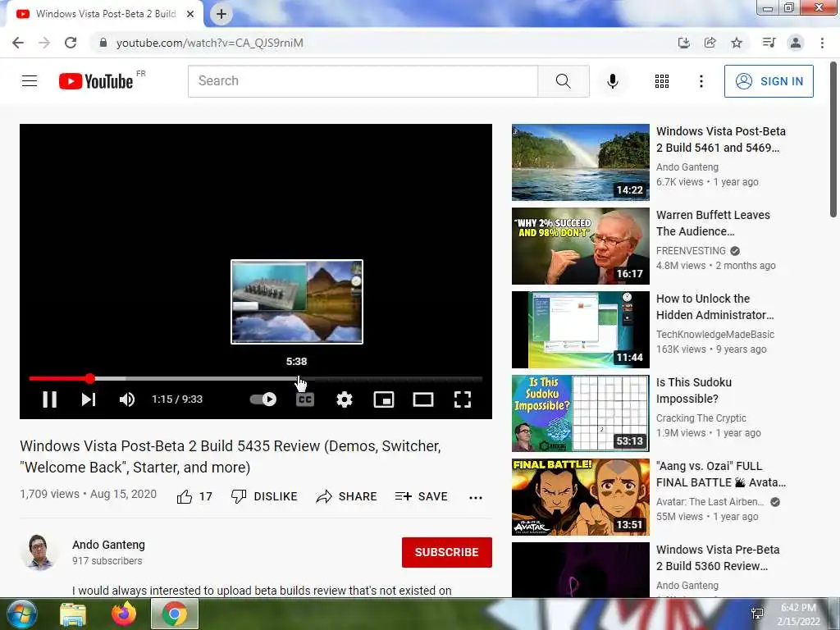The image size is (840, 630).
Task: Open How to Unlock Hidden Administrator thumbnail
Action: tap(580, 330)
